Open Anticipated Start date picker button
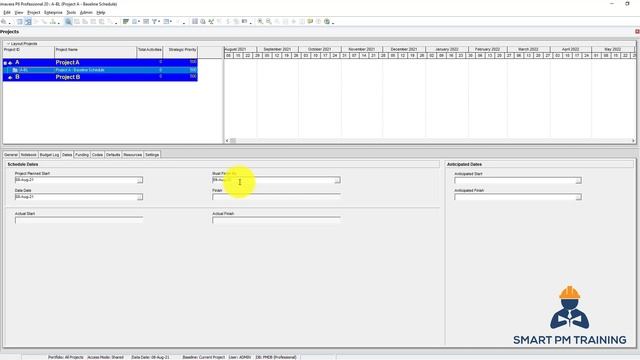This screenshot has width=640, height=360. [x=578, y=180]
